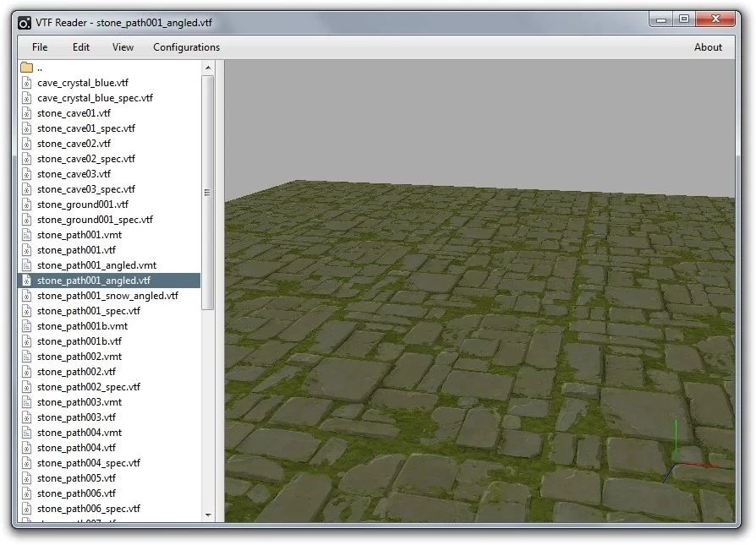Click the XYZ axis gizmo in viewport
756x545 pixels.
[x=681, y=456]
